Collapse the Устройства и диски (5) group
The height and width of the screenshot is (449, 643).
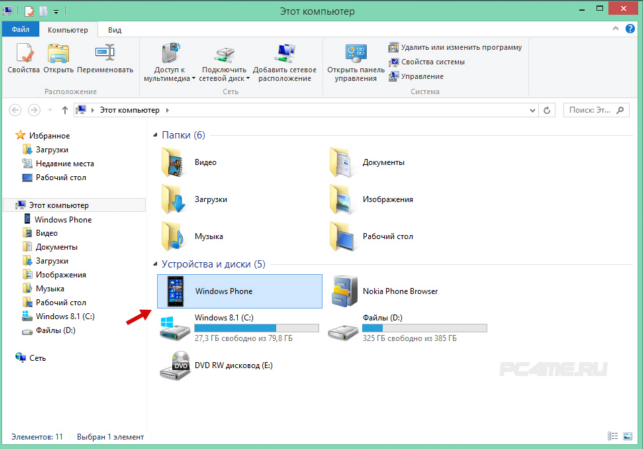tap(155, 264)
